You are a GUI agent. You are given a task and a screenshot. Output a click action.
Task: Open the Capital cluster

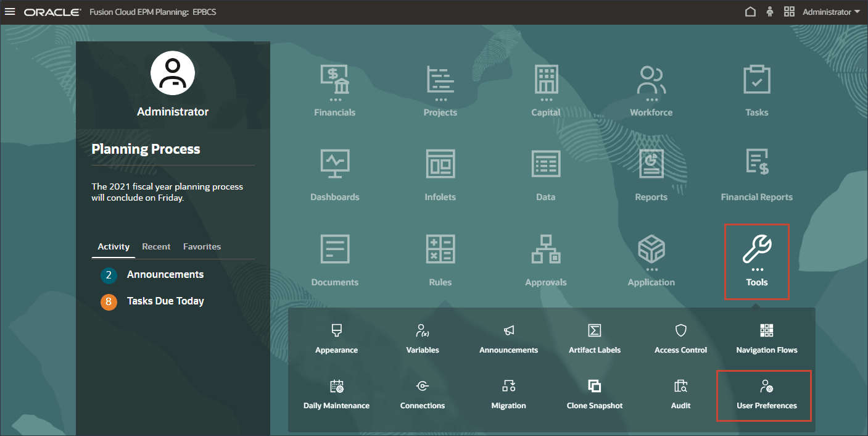546,91
